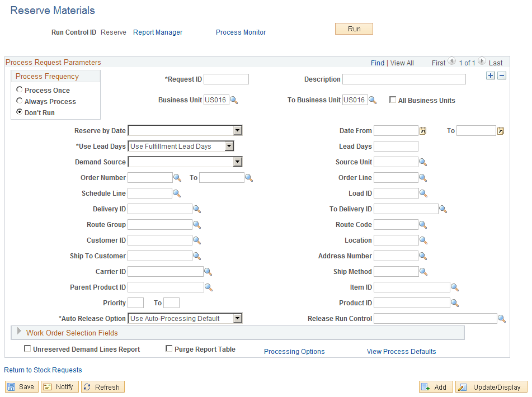Open the Release Run Control lookup

coord(502,318)
